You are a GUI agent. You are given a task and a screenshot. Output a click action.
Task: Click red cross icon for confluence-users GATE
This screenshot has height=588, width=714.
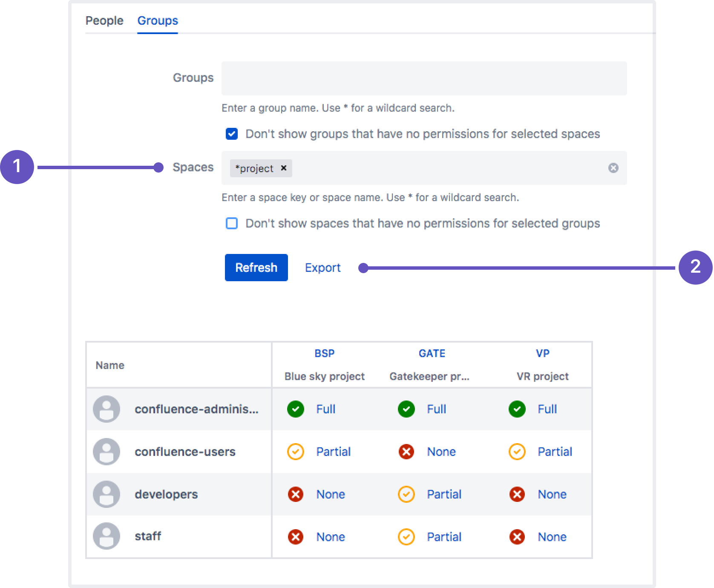click(x=406, y=452)
